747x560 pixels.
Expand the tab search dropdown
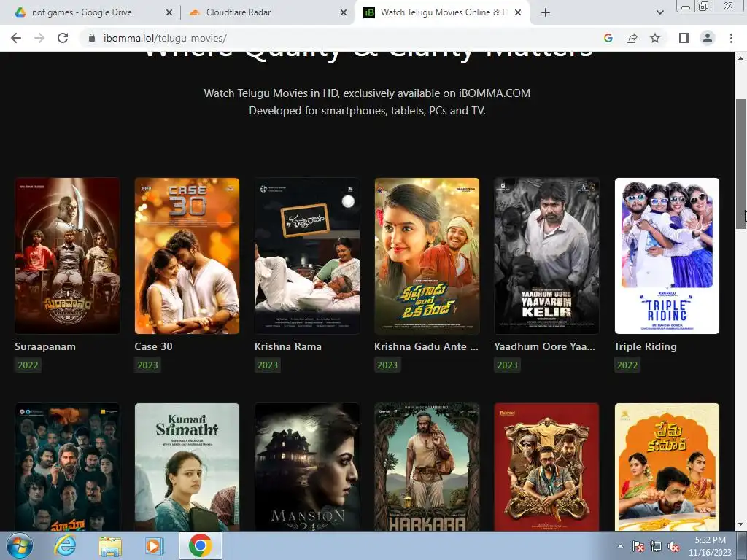[x=659, y=12]
